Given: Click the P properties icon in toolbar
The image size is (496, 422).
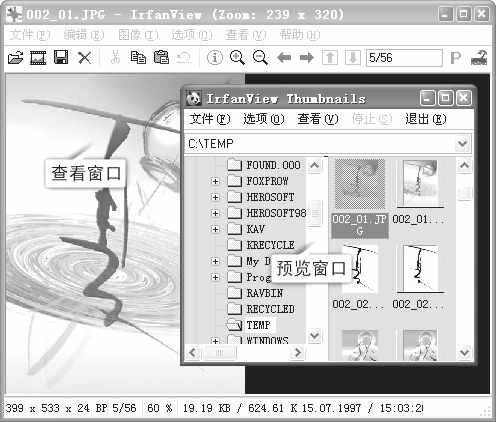Looking at the screenshot, I should [455, 58].
